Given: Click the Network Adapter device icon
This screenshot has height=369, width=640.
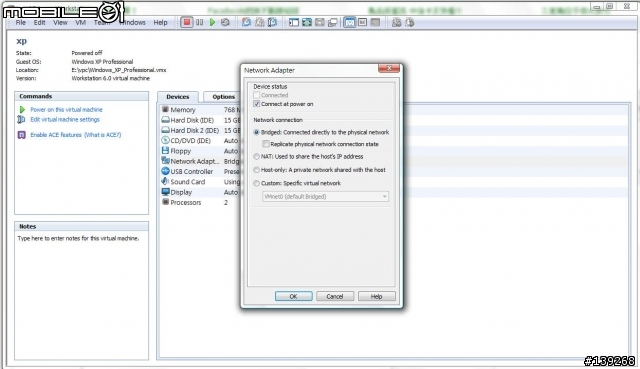Looking at the screenshot, I should point(165,161).
